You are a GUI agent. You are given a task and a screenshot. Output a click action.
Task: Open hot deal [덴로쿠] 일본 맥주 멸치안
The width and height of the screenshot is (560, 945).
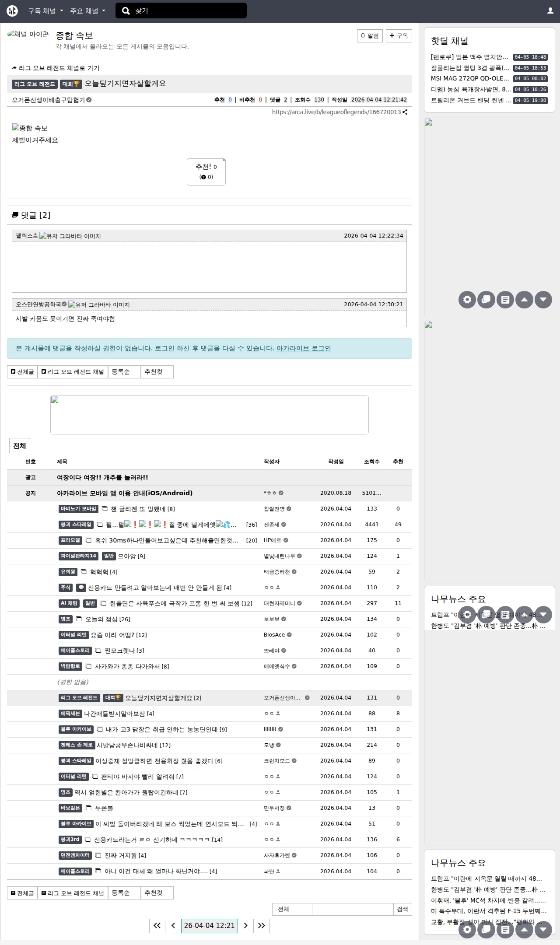point(469,57)
